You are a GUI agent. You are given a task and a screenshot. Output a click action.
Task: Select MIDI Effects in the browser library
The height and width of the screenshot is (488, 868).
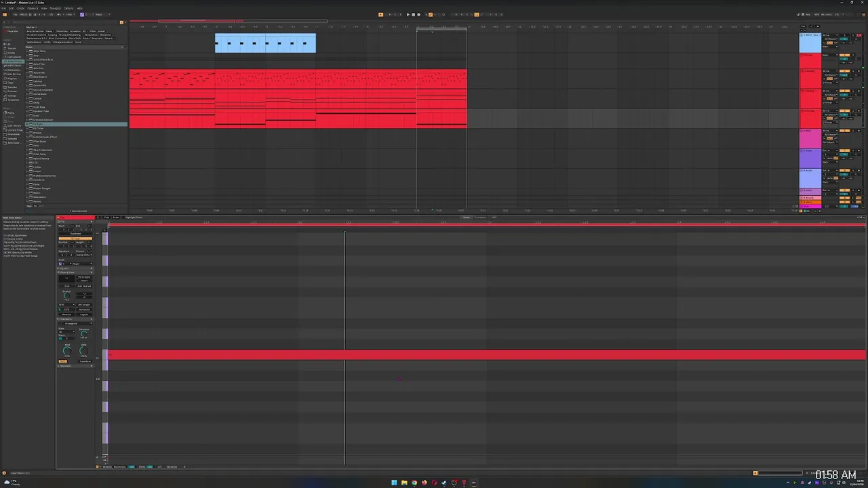14,66
